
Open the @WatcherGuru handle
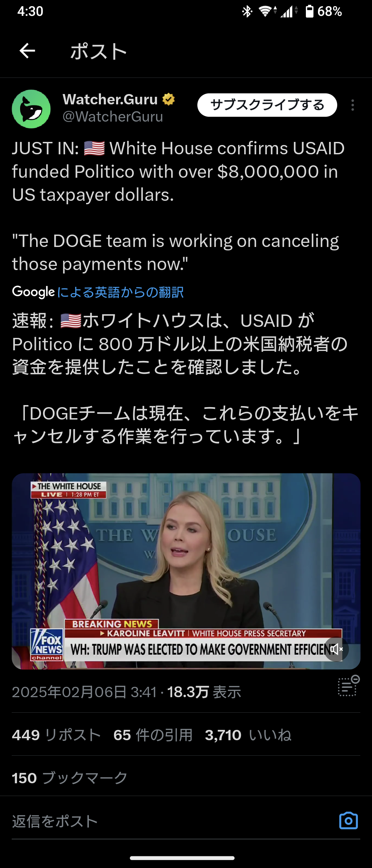(113, 117)
